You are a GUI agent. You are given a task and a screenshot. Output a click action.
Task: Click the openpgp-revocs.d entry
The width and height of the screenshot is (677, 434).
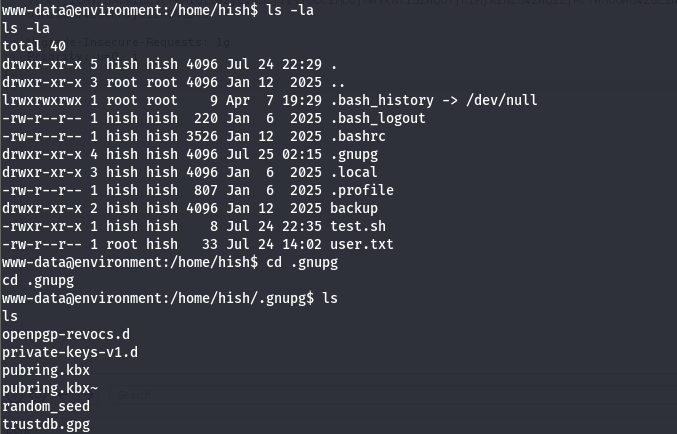[66, 334]
